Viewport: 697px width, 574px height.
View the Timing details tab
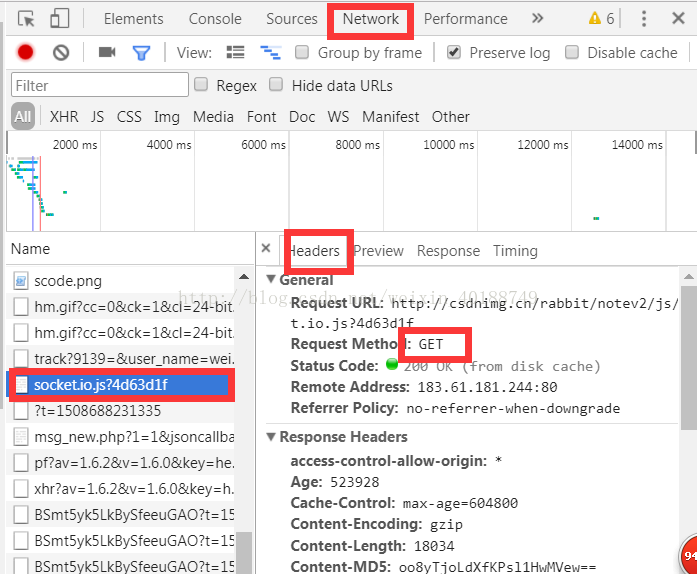point(515,251)
